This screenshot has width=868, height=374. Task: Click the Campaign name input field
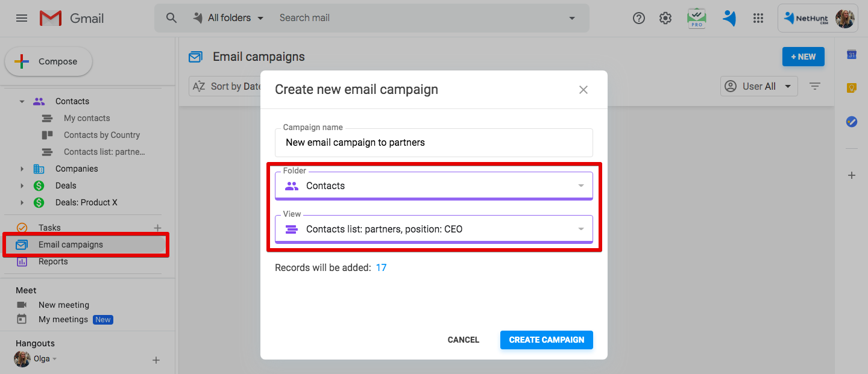(x=433, y=143)
